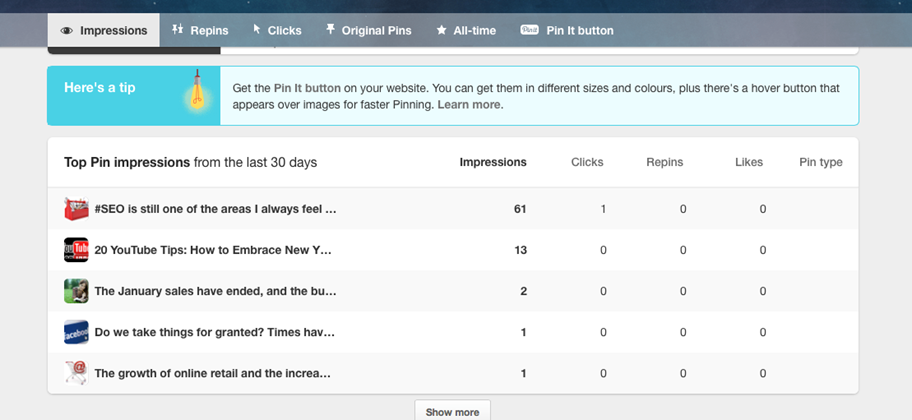912x420 pixels.
Task: Open the All-time tab
Action: point(465,30)
